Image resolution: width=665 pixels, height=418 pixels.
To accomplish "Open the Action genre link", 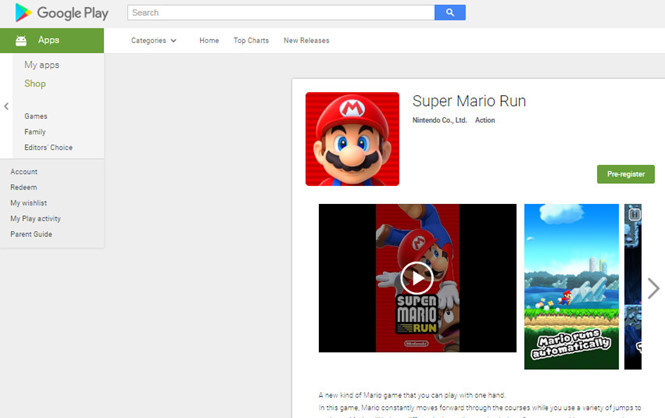I will (485, 120).
